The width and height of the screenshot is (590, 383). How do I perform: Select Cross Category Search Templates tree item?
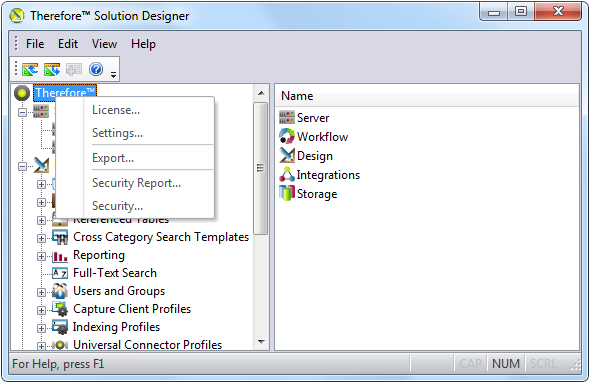pos(161,237)
